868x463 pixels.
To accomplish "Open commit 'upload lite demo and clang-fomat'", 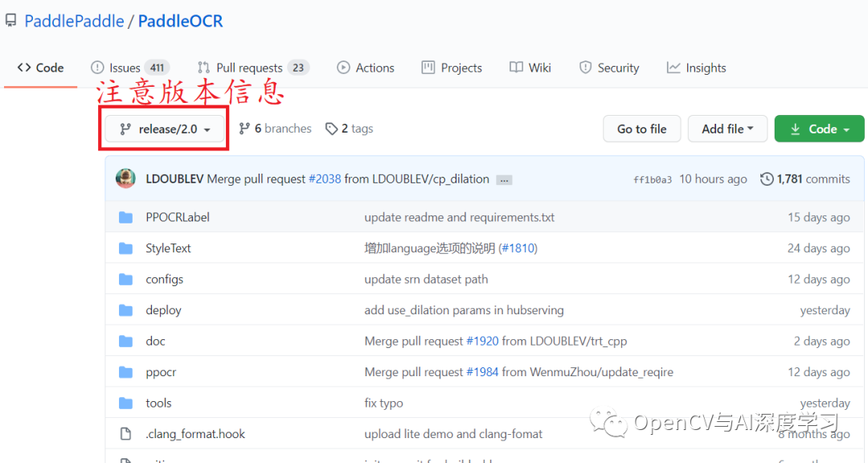I will click(453, 434).
